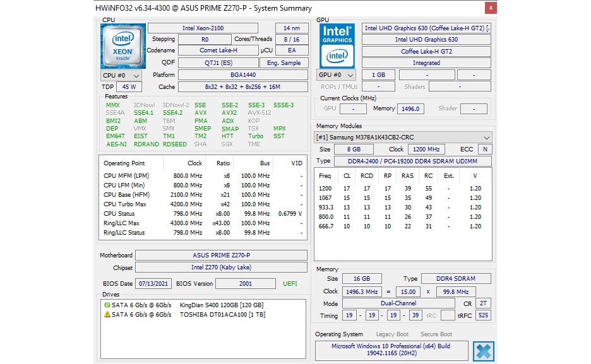Click the green UEFI indicator

tap(290, 284)
